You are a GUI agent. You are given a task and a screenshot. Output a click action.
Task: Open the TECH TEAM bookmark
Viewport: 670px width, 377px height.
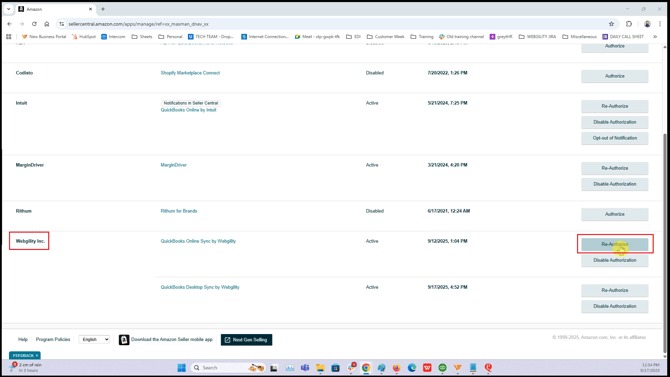pos(211,37)
